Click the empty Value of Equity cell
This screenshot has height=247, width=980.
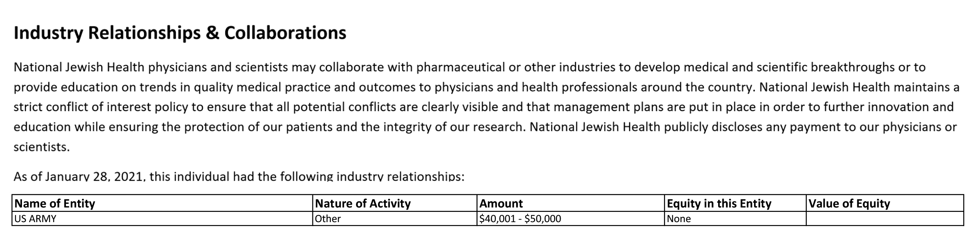coord(885,218)
